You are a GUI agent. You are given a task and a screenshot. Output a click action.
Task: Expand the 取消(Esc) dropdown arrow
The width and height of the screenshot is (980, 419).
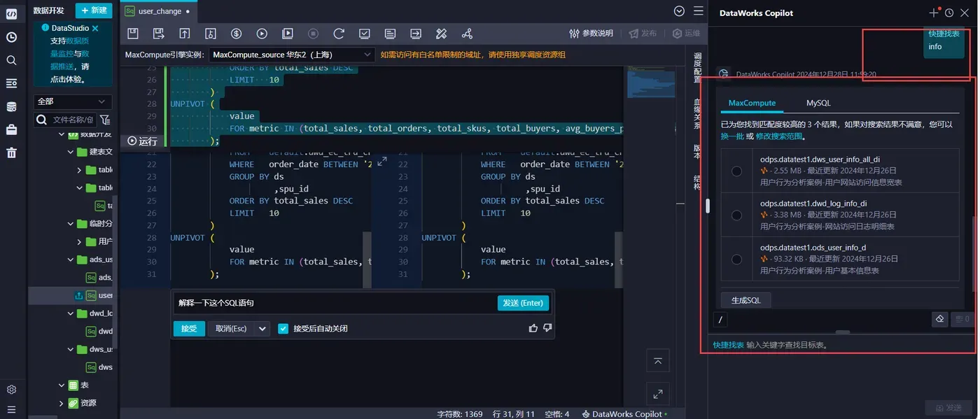262,328
